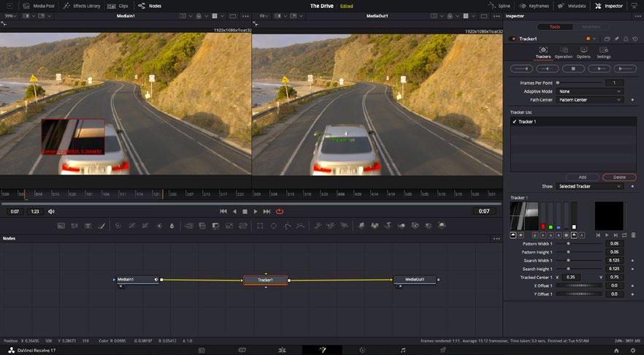Toggle the Nodes panel button
This screenshot has height=355, width=644.
tap(150, 6)
